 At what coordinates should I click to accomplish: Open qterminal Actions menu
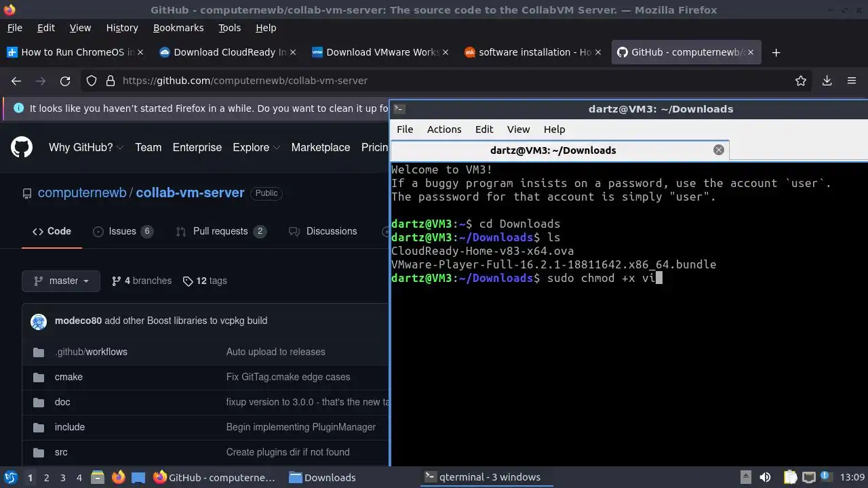click(444, 129)
